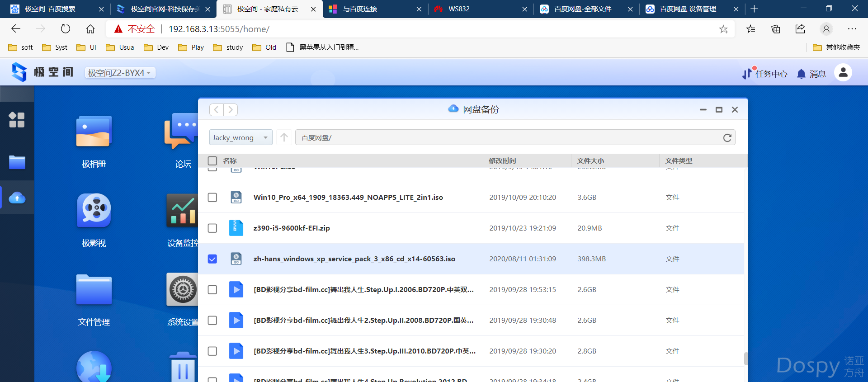This screenshot has width=868, height=382.
Task: Add page to favorites star
Action: click(x=723, y=29)
